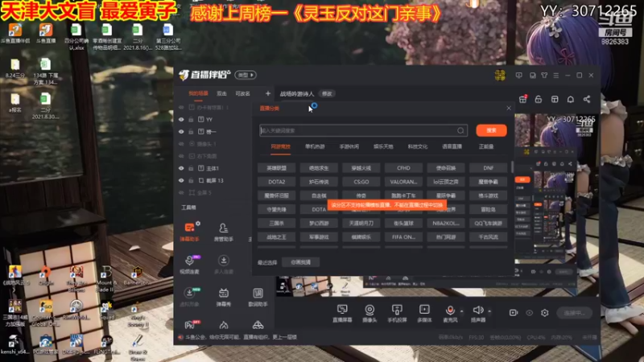The width and height of the screenshot is (644, 362).
Task: Toggle visibility of 右下角图 source
Action: click(181, 156)
